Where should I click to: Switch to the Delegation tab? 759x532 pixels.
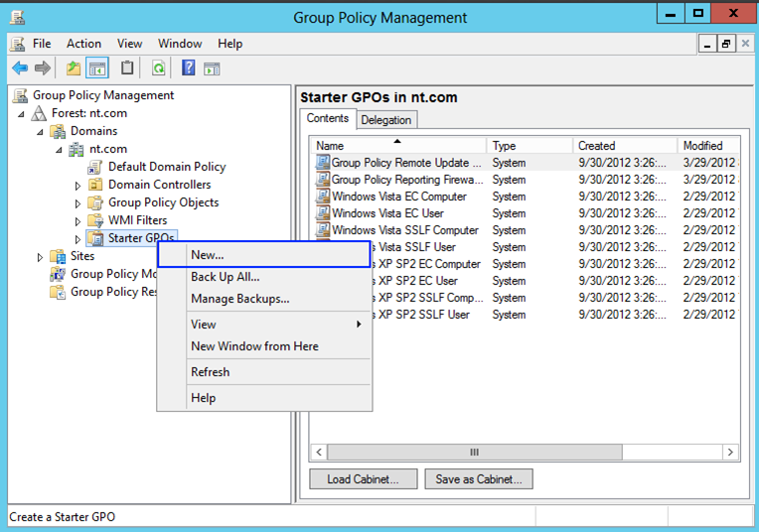tap(386, 120)
